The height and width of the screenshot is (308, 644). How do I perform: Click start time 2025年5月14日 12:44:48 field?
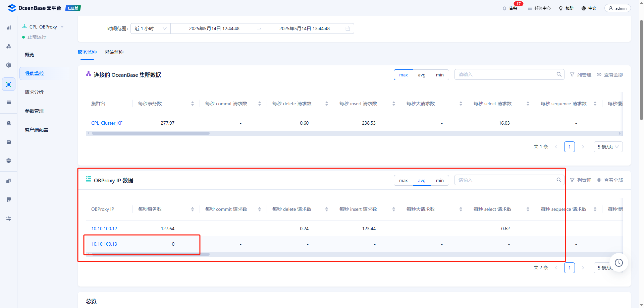coord(214,28)
